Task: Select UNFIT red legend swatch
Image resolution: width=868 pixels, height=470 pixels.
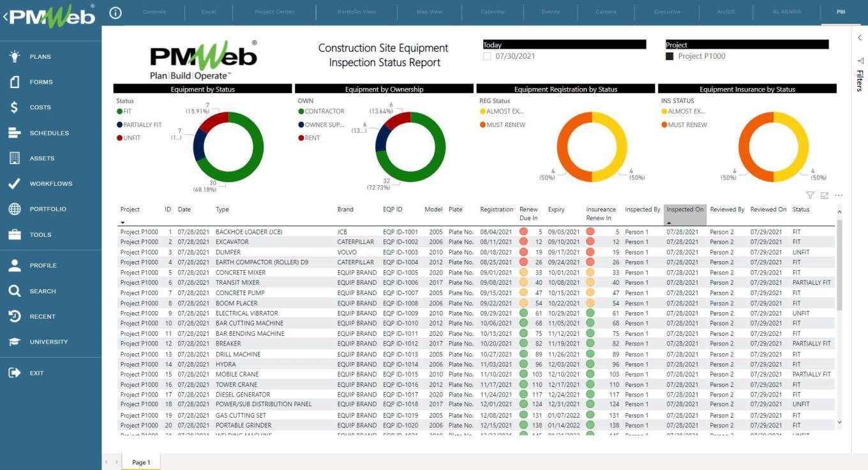Action: point(119,138)
